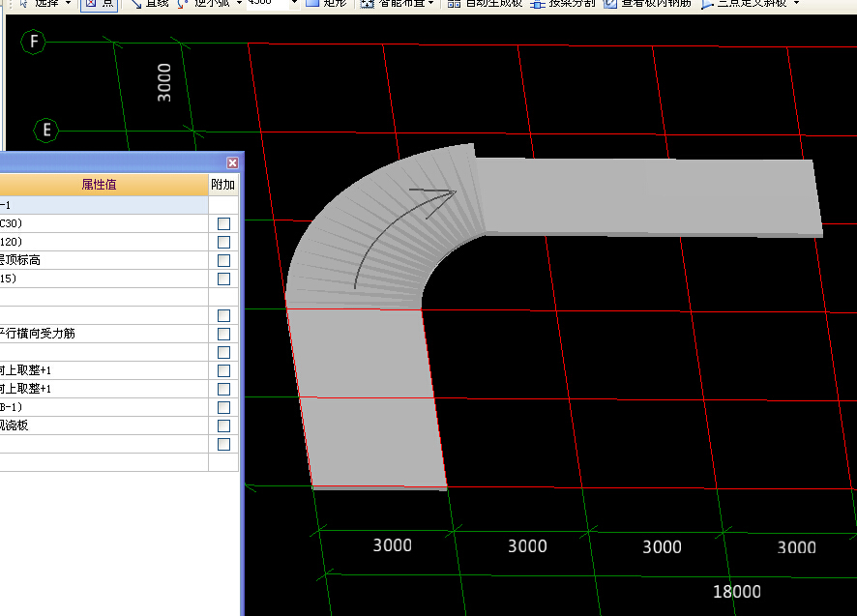Open the 智能布置 smart layout tool

(x=393, y=3)
